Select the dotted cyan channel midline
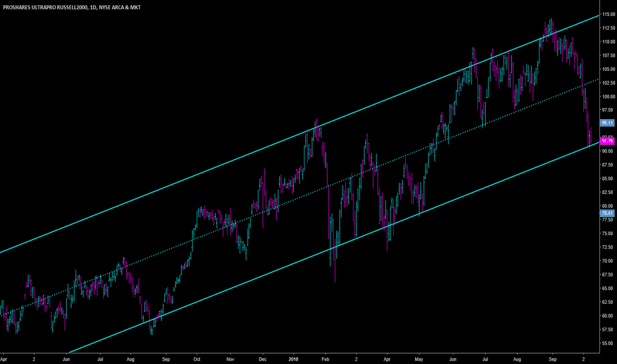617x364 pixels. [x=299, y=198]
